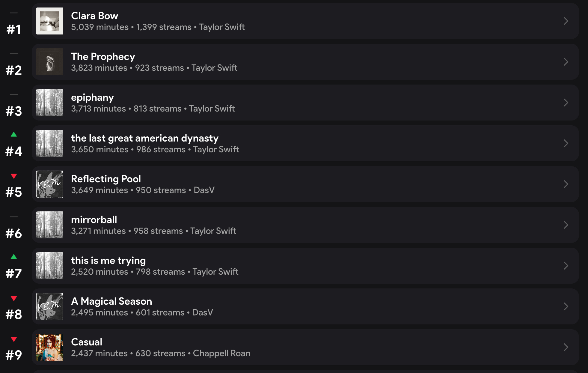This screenshot has height=373, width=588.
Task: Click chevron on A Magical Season row
Action: 566,306
